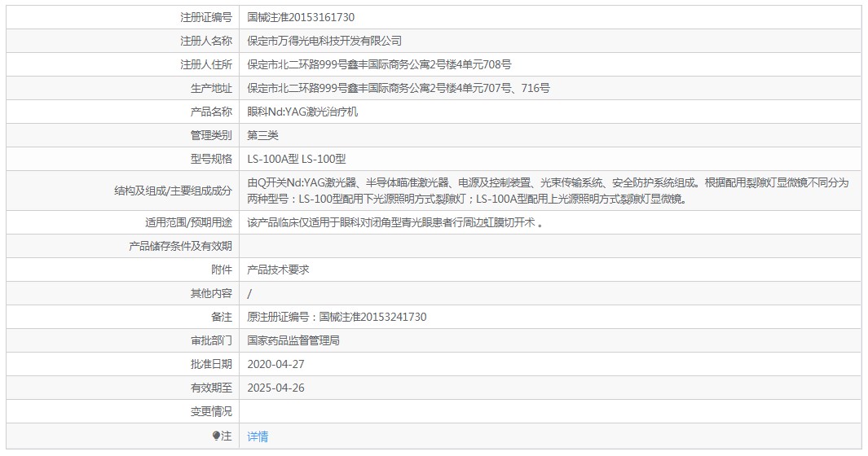Select remark 原注册证编号：国械注准20153241730

tap(337, 317)
